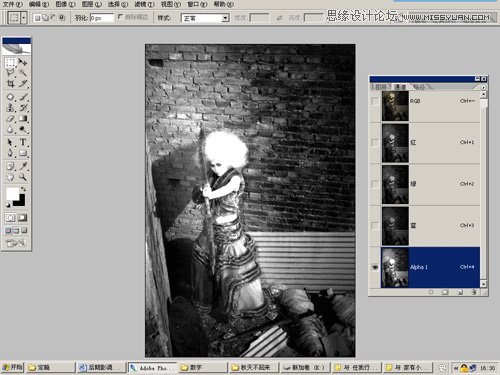Image resolution: width=500 pixels, height=375 pixels.
Task: Reset to default foreground/background colors
Action: pyautogui.click(x=8, y=204)
